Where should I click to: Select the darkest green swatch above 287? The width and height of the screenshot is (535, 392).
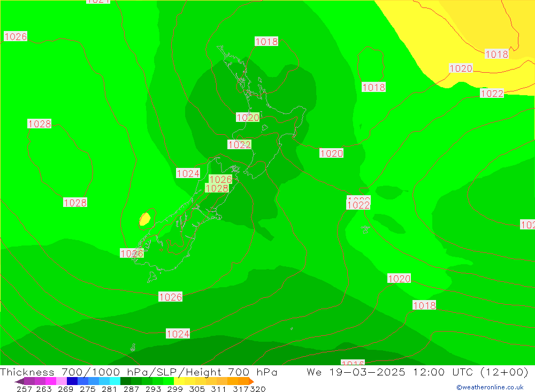pos(126,381)
